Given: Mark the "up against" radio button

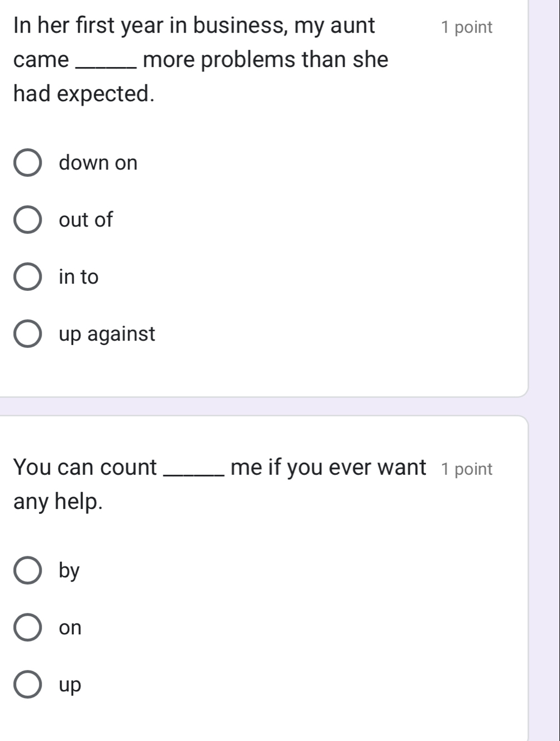Looking at the screenshot, I should click(27, 334).
